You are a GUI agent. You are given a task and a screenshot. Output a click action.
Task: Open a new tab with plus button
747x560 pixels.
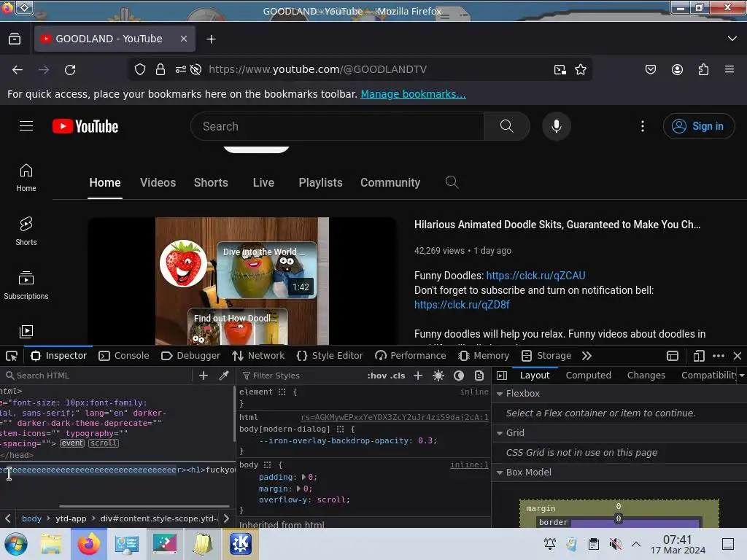pos(211,39)
